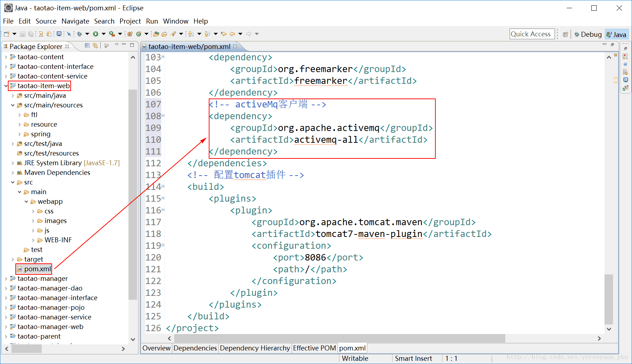Minimize the Package Explorer view

pos(124,44)
